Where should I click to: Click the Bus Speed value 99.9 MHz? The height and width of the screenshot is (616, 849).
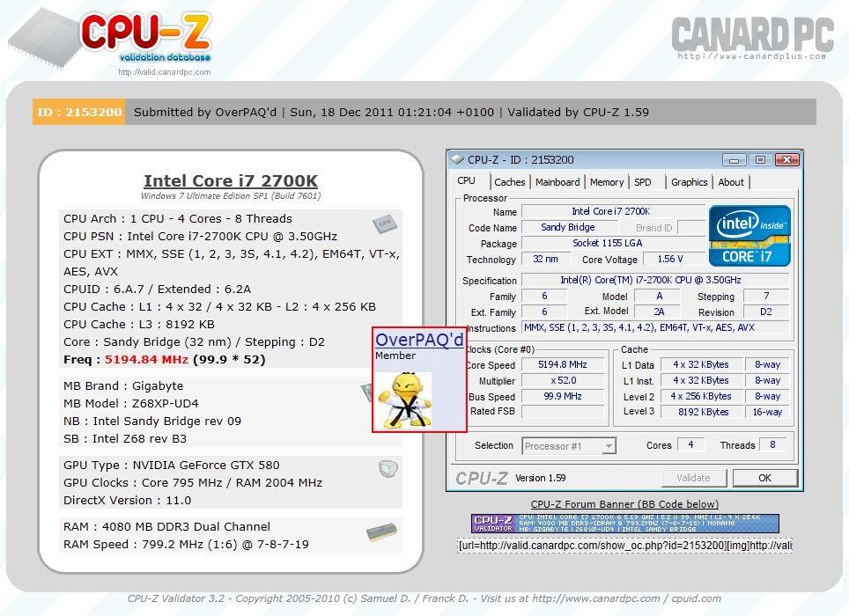tap(563, 396)
